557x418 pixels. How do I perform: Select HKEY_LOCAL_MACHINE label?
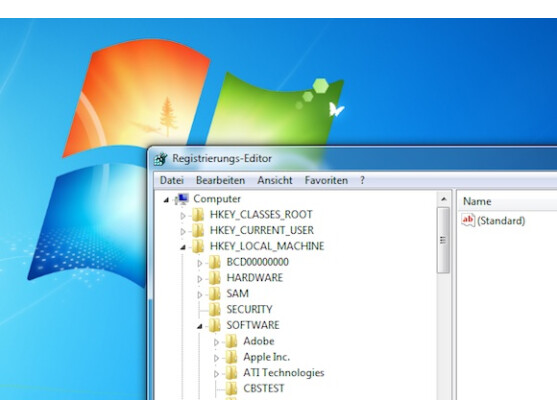coord(267,246)
